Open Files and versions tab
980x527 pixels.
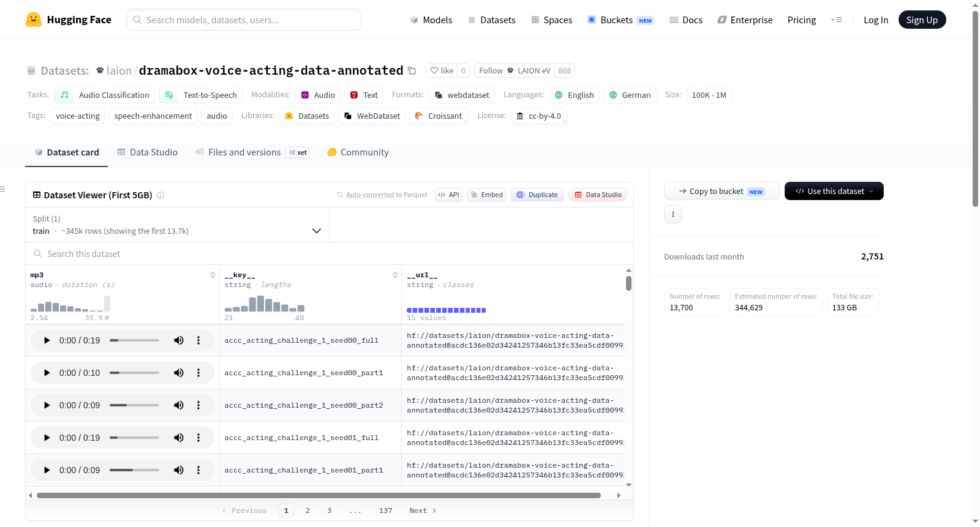point(252,152)
